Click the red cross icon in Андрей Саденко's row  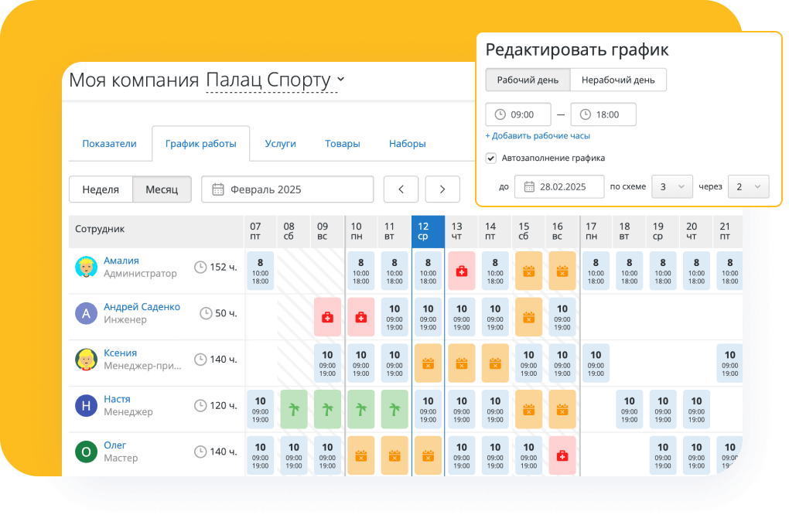pos(327,317)
